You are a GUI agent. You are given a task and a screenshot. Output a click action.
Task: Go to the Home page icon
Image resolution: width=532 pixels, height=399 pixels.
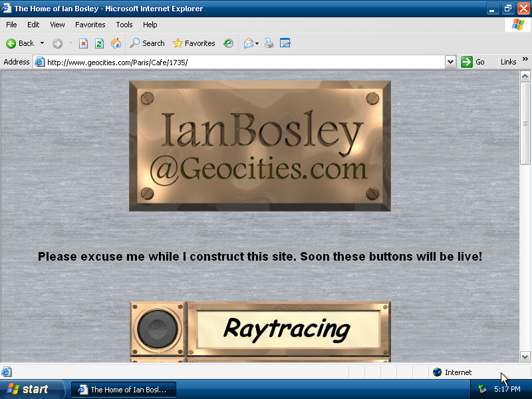(116, 43)
